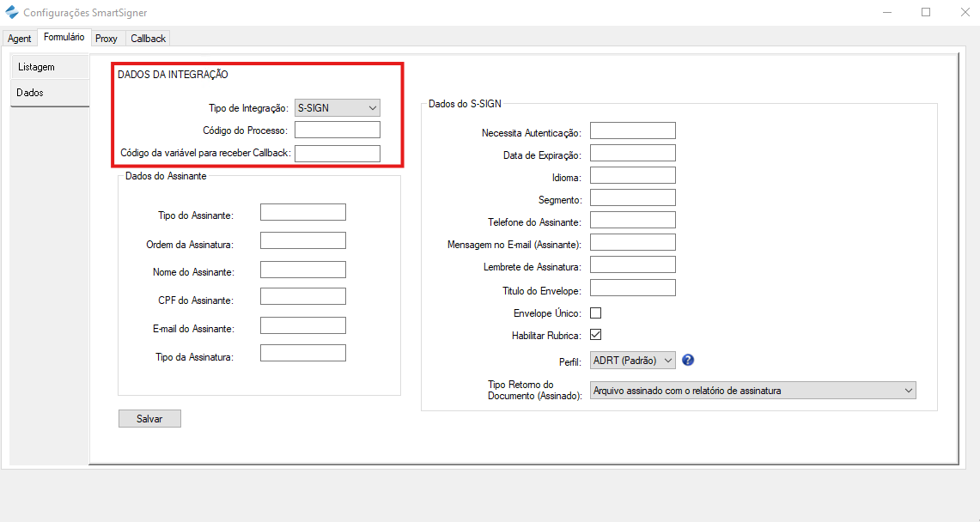Switch to the Callback tab

click(149, 39)
